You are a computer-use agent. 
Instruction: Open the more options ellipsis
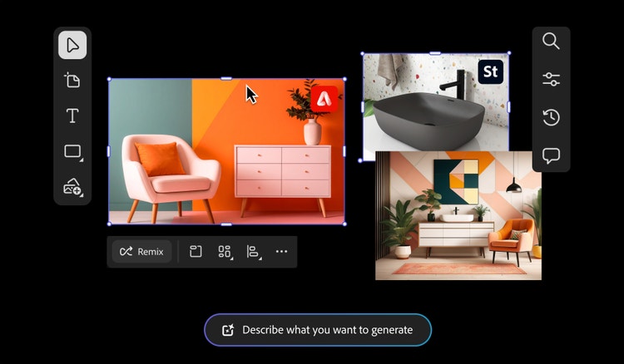[x=281, y=252]
